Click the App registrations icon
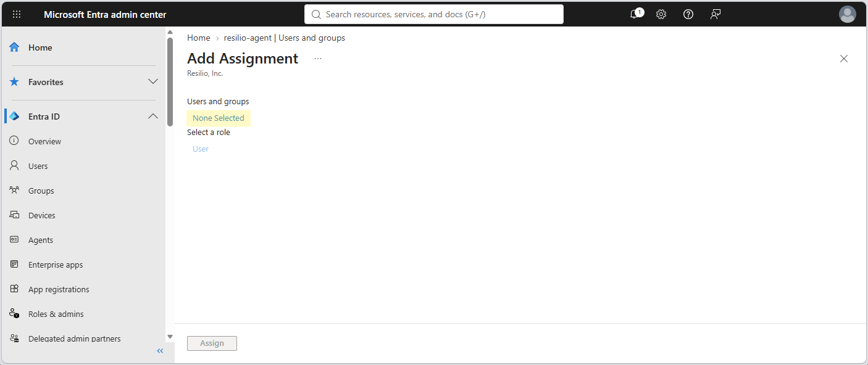The image size is (868, 365). (14, 289)
